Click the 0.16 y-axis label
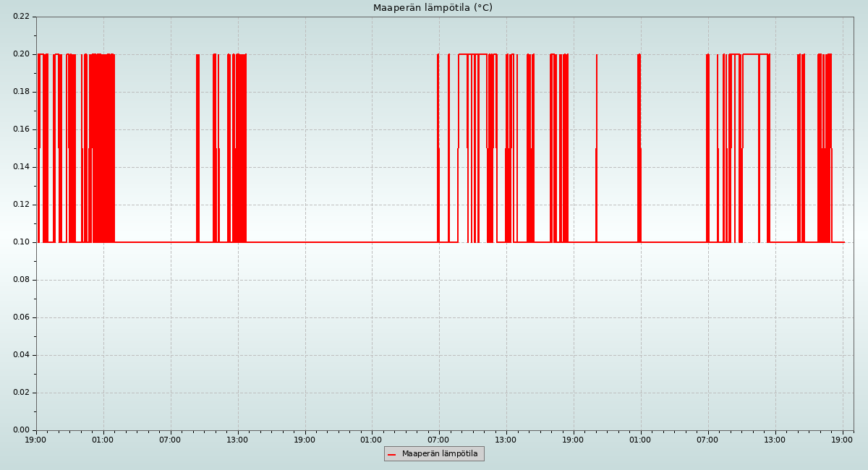The width and height of the screenshot is (868, 470). (x=21, y=129)
